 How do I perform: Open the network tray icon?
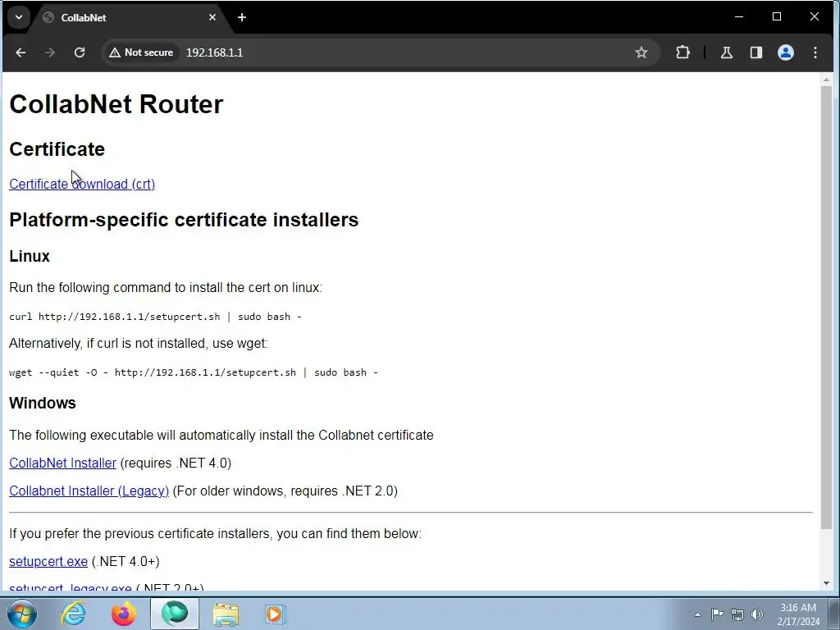[737, 614]
